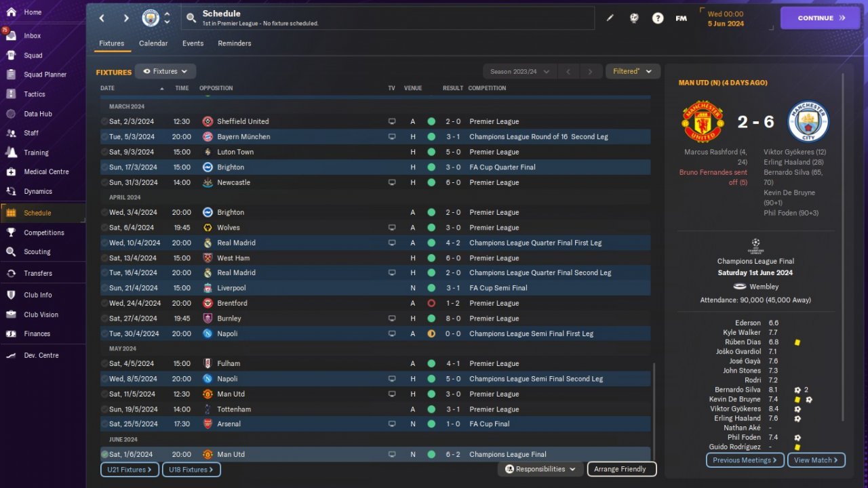This screenshot has height=488, width=868.
Task: Open the Season 2023/24 dropdown
Action: (519, 71)
